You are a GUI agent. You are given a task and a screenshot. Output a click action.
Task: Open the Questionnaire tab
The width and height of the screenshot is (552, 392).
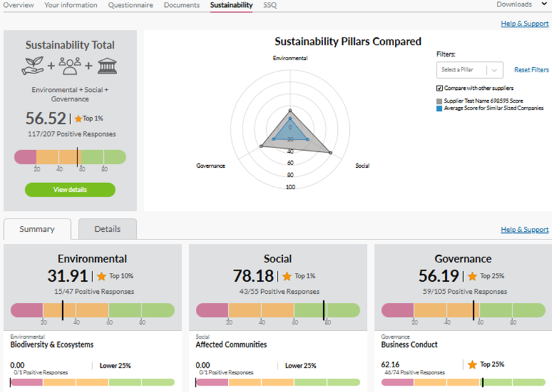131,5
